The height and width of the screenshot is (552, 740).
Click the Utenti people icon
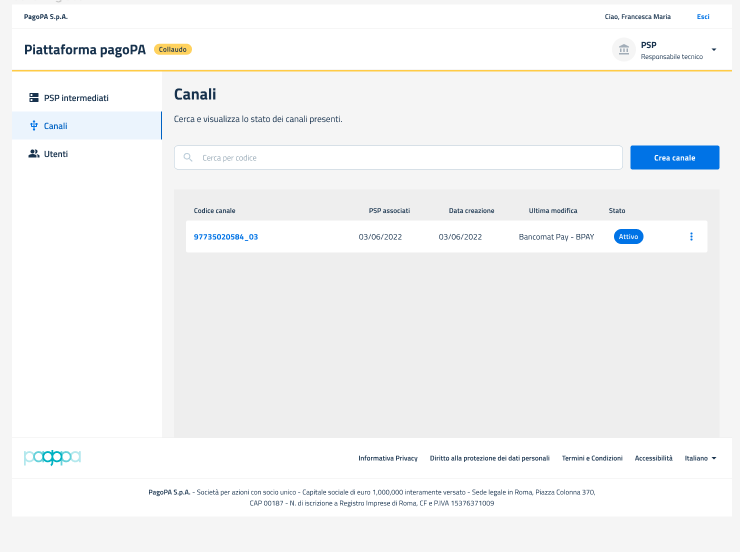pos(34,154)
